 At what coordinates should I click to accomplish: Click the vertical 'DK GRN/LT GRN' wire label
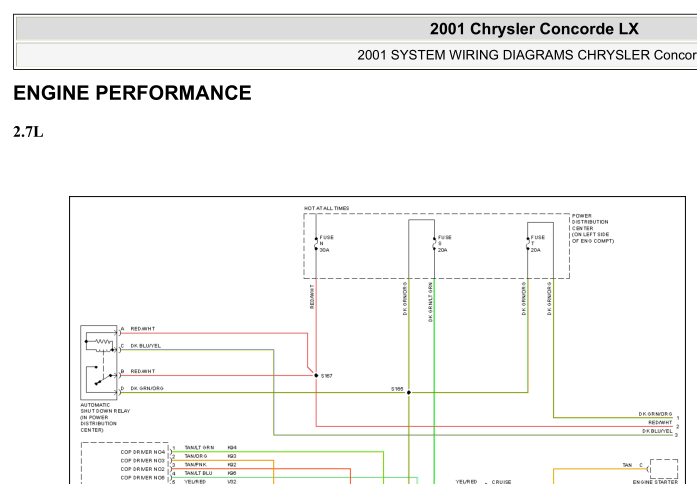[430, 302]
